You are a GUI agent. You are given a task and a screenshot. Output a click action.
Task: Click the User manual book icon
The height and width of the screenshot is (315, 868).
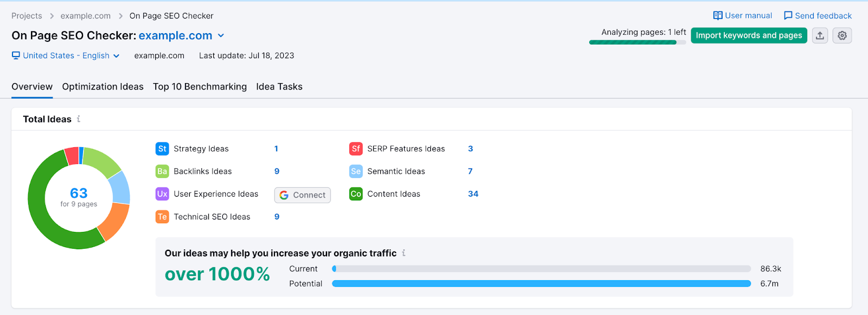[x=718, y=16]
